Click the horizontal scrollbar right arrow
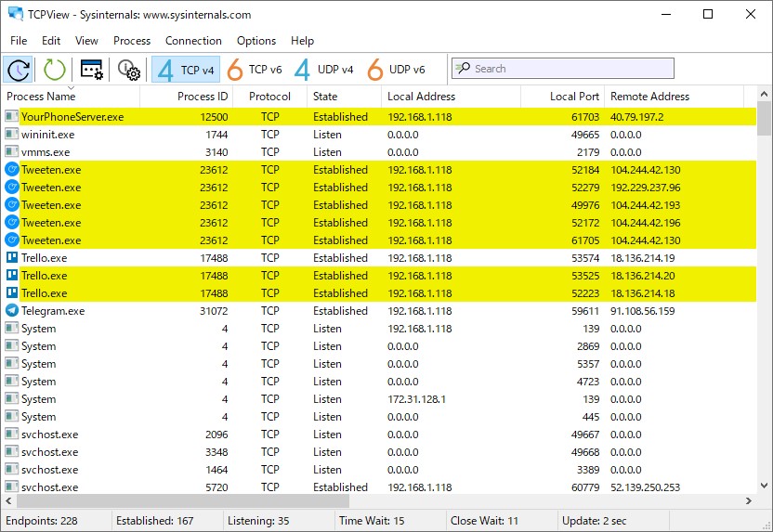Image resolution: width=773 pixels, height=532 pixels. click(x=749, y=501)
